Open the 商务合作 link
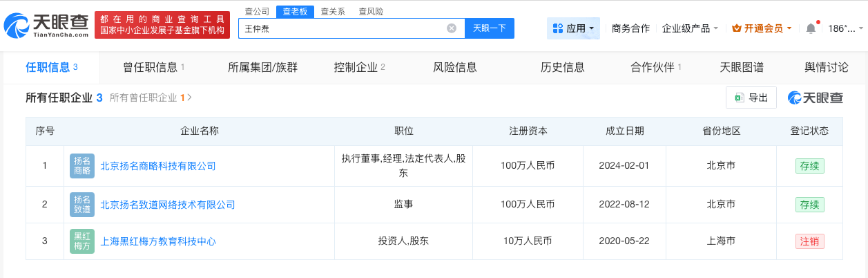The width and height of the screenshot is (868, 278). pos(630,28)
